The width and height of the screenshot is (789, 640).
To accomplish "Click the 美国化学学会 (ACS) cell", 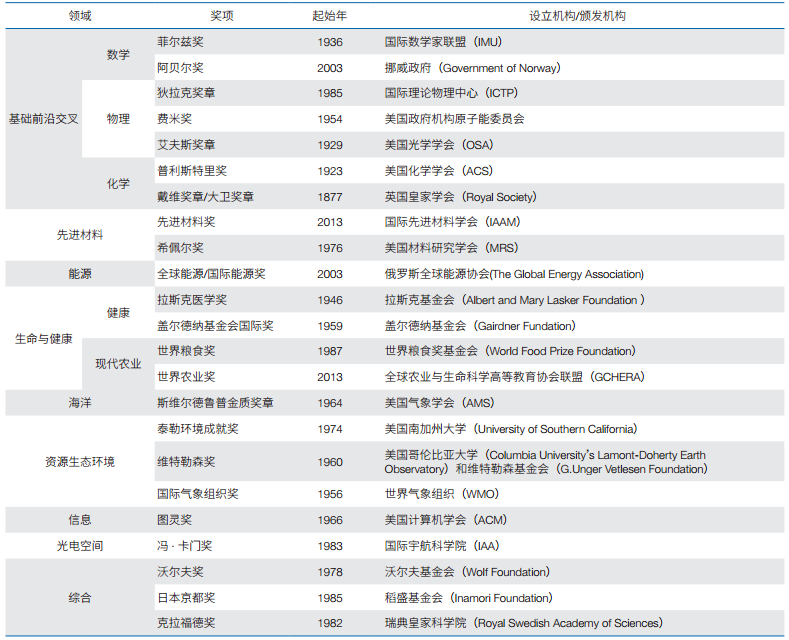I will 439,171.
